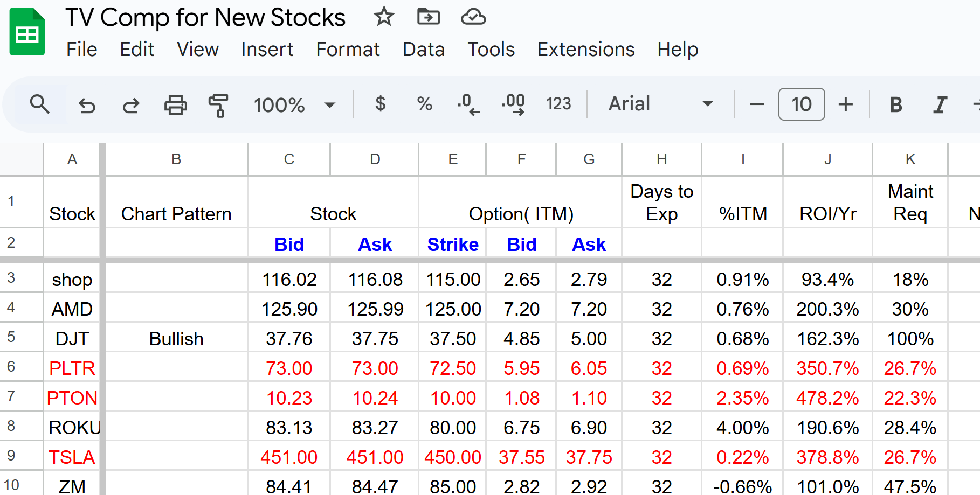
Task: Select the 350.7% ROI/Yr cell
Action: pos(827,368)
